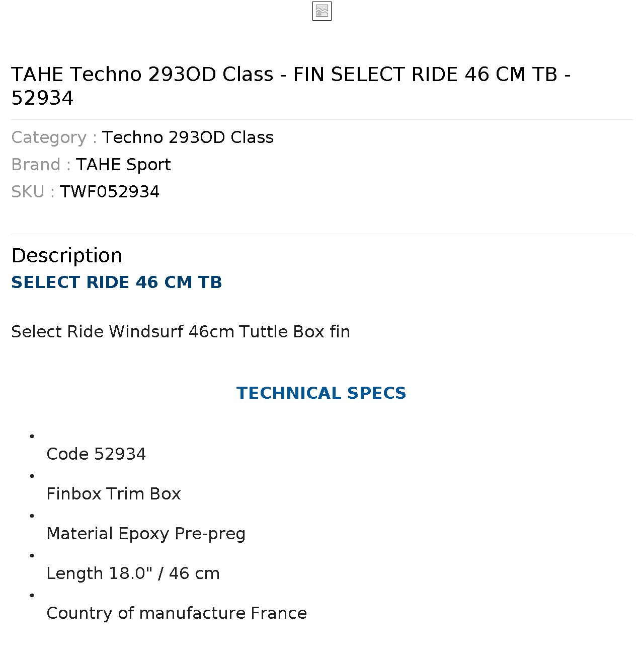644x649 pixels.
Task: Open the TAHE Sport brand link
Action: pyautogui.click(x=123, y=165)
